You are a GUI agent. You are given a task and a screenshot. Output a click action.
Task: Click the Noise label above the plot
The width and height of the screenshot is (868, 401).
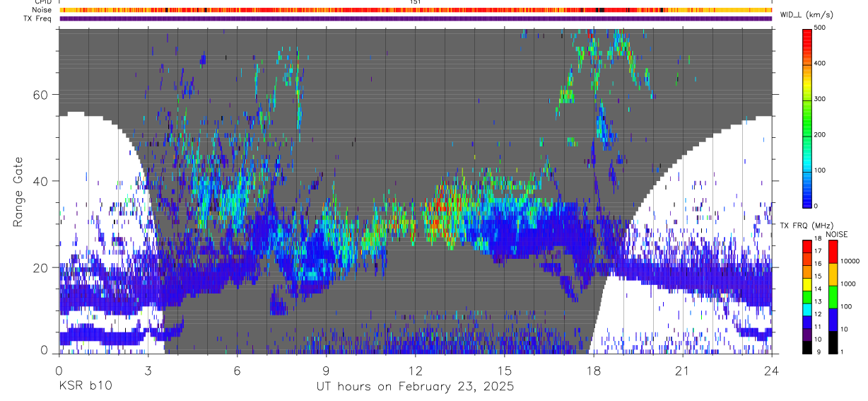click(x=42, y=10)
